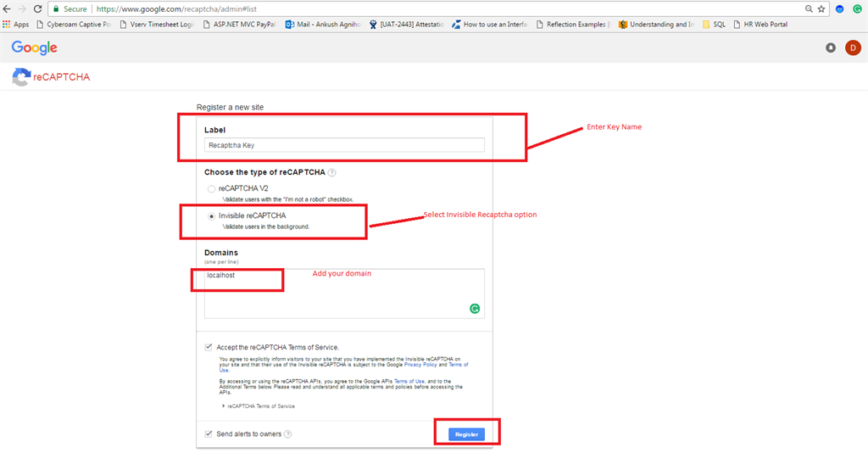
Task: Open Google notifications bell
Action: click(831, 48)
